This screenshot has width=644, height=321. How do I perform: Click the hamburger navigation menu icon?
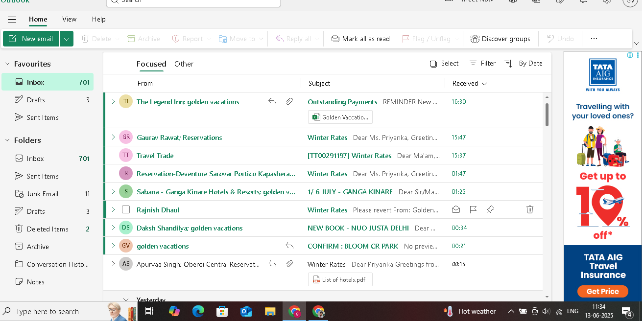[12, 20]
